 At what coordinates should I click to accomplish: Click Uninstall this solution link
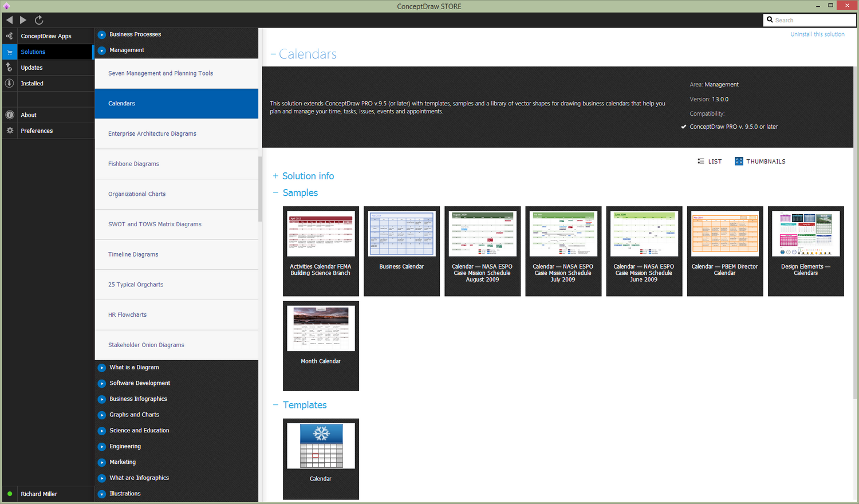coord(817,34)
